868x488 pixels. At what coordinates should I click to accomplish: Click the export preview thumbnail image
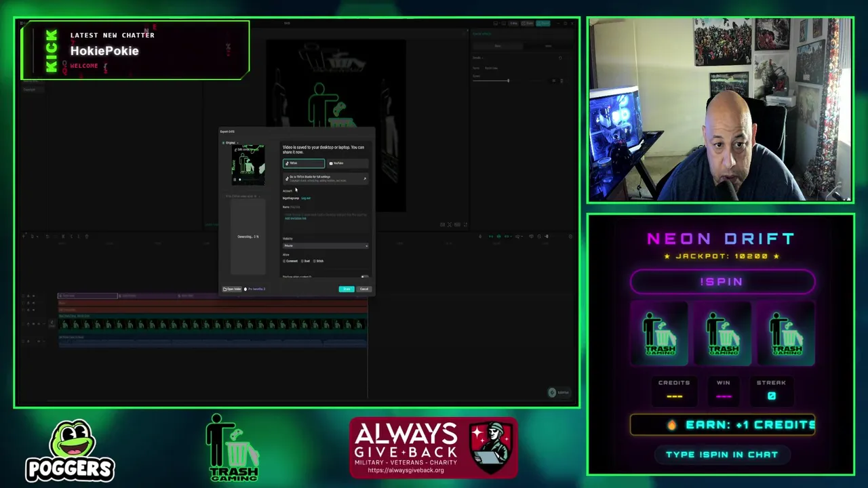(248, 164)
